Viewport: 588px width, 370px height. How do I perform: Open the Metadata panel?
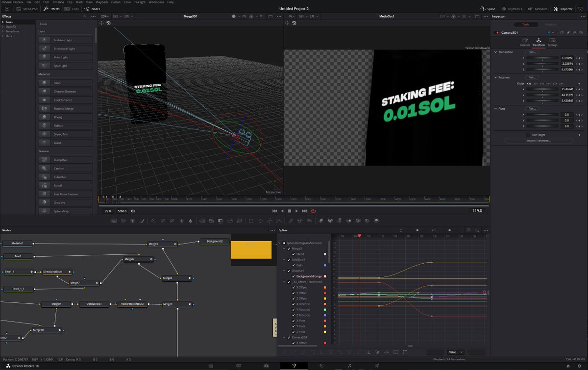coord(538,9)
